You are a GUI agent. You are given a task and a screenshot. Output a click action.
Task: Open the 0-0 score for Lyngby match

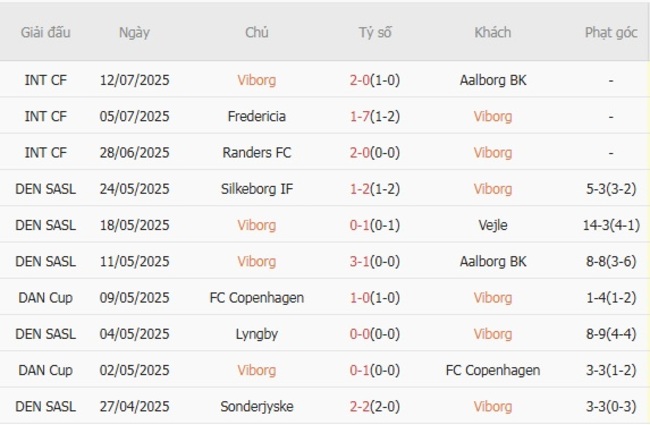tap(359, 334)
